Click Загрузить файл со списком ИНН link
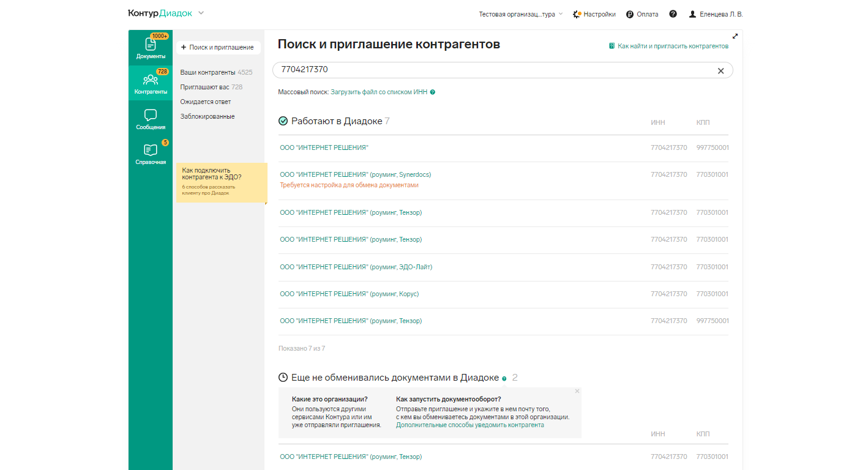This screenshot has width=868, height=470. (379, 92)
